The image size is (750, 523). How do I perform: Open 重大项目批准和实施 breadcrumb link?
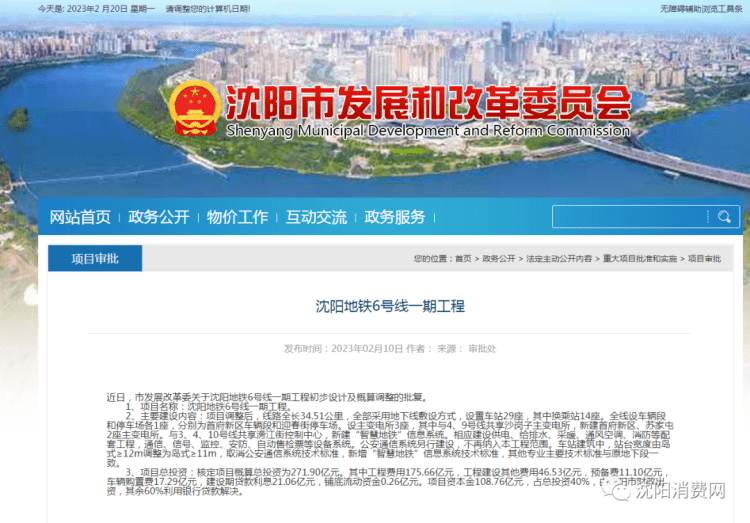pos(640,258)
